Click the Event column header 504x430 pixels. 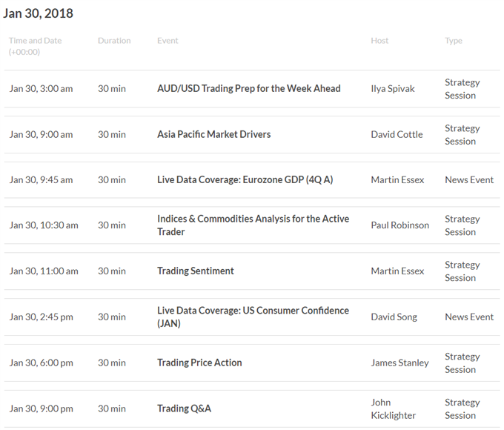[x=168, y=41]
